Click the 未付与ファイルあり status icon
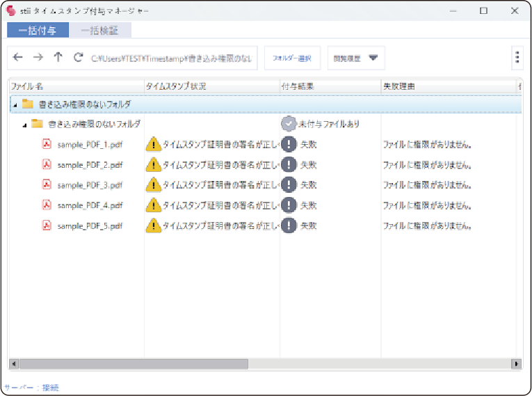The height and width of the screenshot is (396, 532). [x=289, y=124]
